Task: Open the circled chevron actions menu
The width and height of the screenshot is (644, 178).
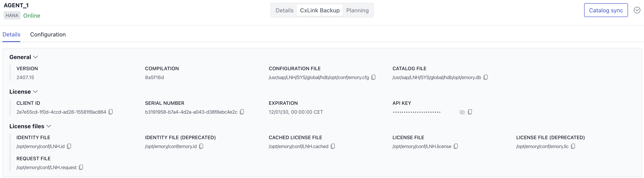Action: [637, 10]
